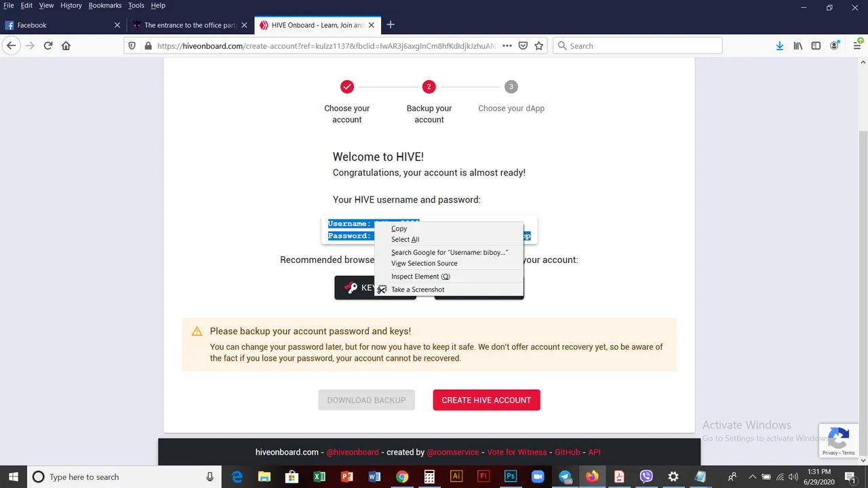Reload the current page
Viewport: 868px width, 488px height.
48,45
